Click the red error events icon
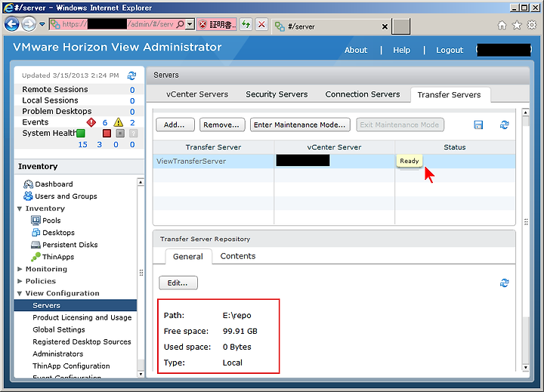 (x=91, y=122)
